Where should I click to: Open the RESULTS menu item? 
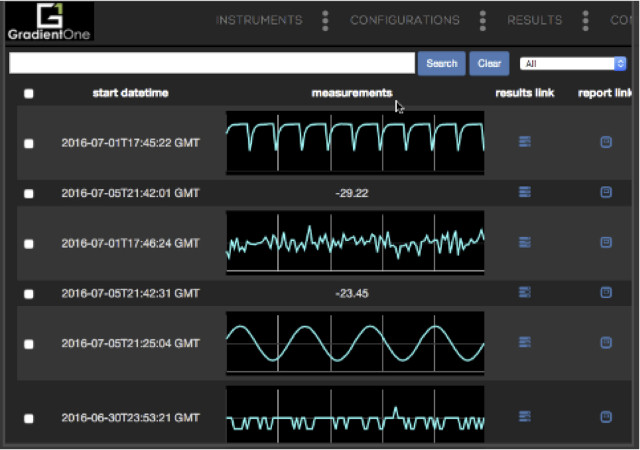tap(534, 20)
